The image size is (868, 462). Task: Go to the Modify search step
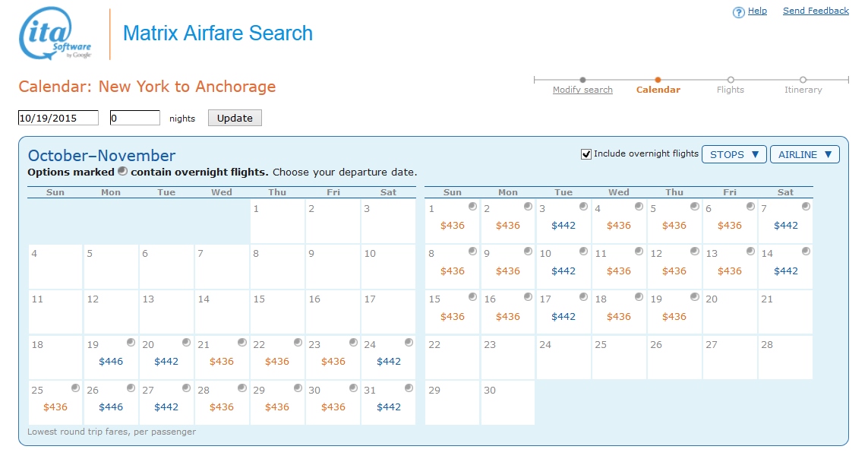582,90
